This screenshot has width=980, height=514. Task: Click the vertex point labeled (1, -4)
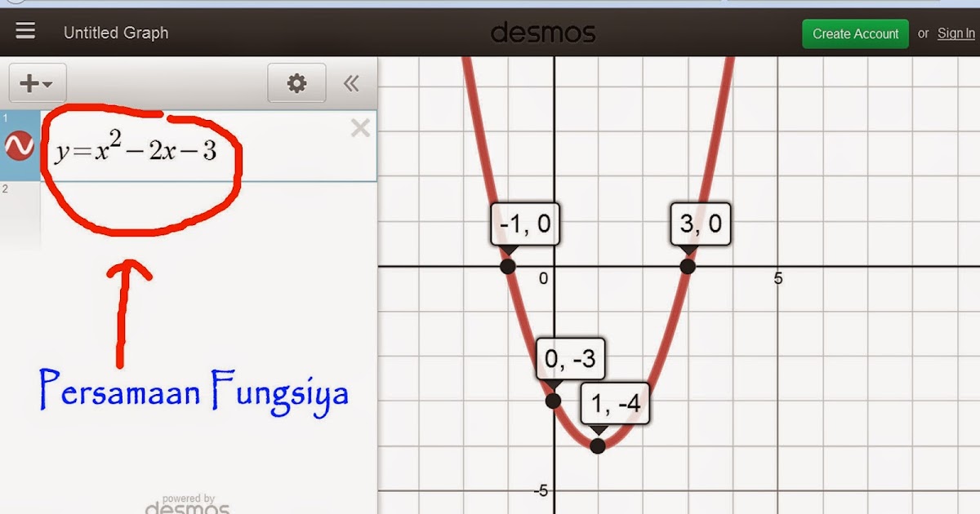[597, 445]
